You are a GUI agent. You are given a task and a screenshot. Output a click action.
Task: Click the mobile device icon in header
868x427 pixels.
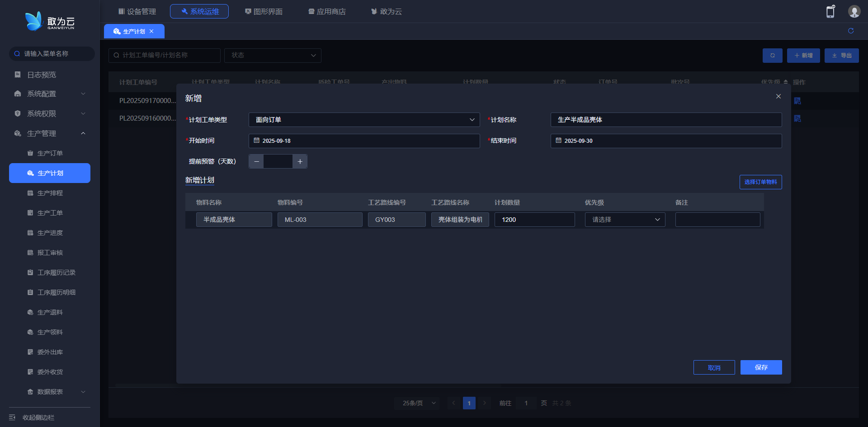(830, 12)
